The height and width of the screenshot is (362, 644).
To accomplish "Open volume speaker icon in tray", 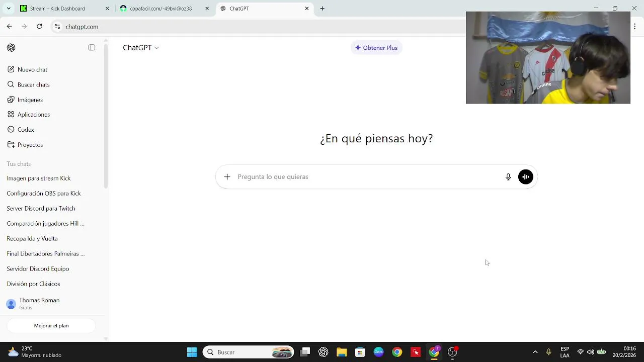I will click(591, 352).
